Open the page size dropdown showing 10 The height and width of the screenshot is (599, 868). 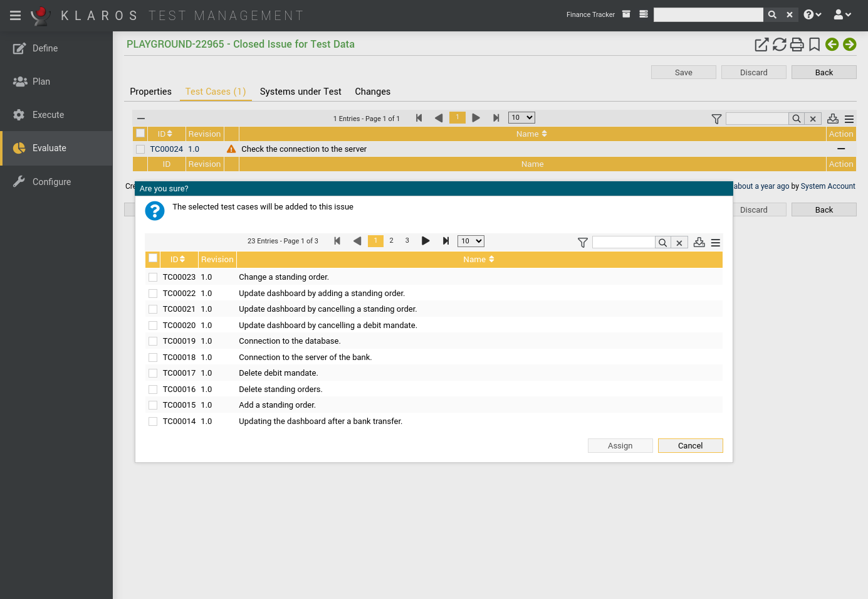[471, 240]
